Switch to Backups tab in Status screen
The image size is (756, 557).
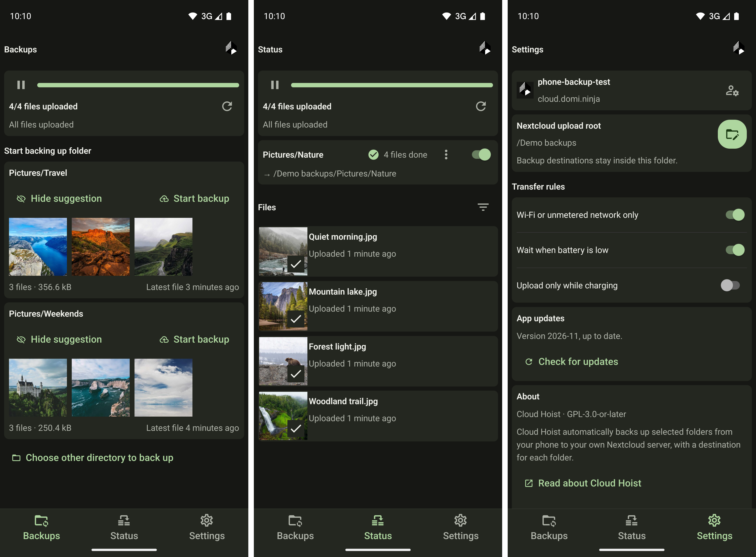295,527
